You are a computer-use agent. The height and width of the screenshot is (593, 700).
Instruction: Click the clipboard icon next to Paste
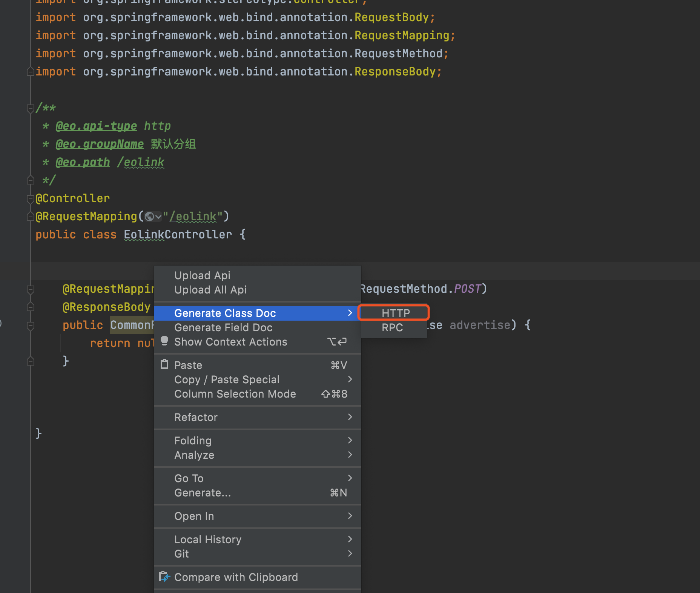point(164,364)
